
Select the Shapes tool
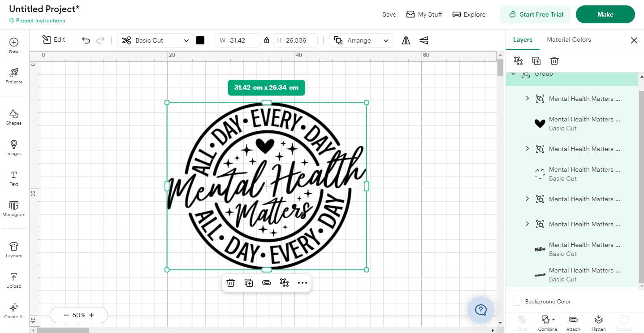click(x=14, y=117)
